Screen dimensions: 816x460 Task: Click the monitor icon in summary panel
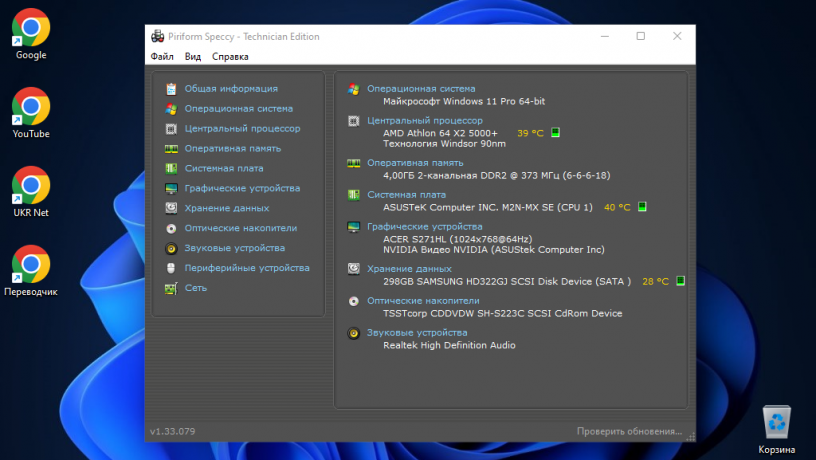pos(353,227)
